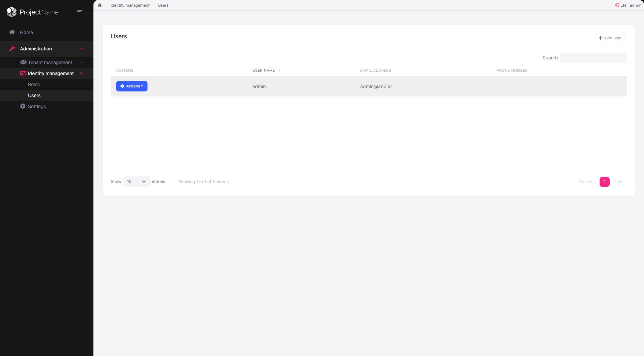Select the wrench icon next to Administration

coord(12,48)
